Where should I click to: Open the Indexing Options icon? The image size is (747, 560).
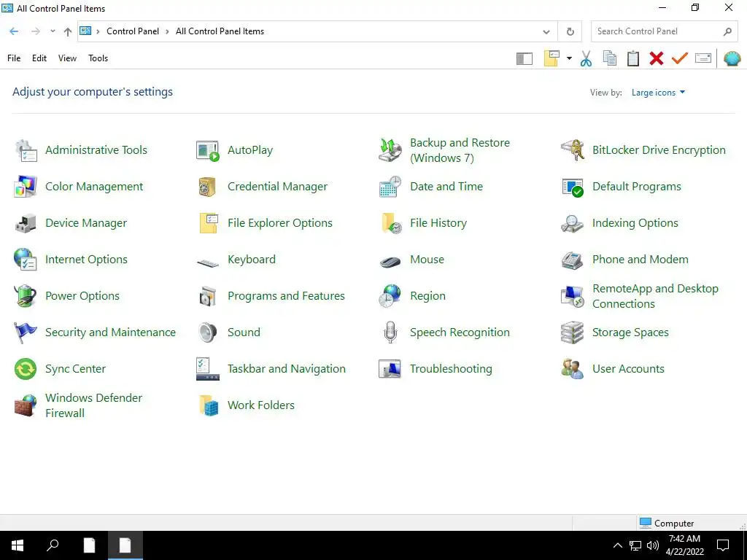572,223
